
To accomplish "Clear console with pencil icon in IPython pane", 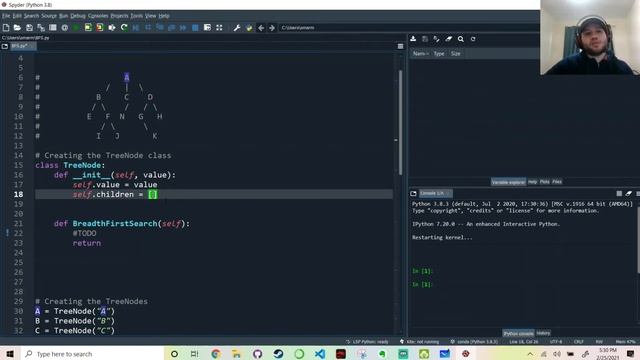I will (x=629, y=193).
